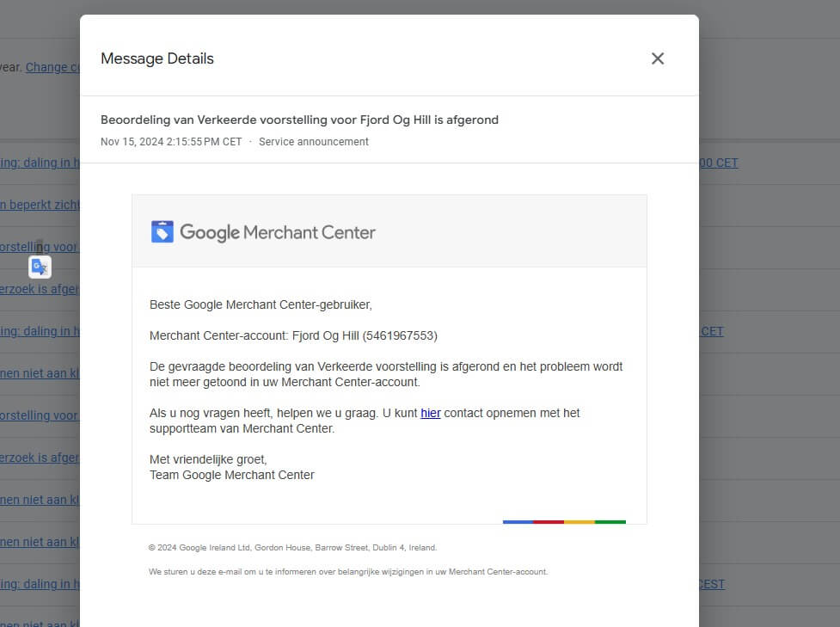
Task: Open the 'hier' support contact link
Action: (431, 413)
